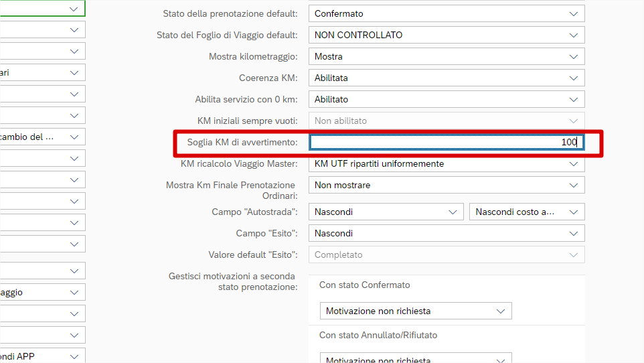This screenshot has height=363, width=644.
Task: Click the chevron of the green-outlined dropdown
Action: tap(74, 9)
